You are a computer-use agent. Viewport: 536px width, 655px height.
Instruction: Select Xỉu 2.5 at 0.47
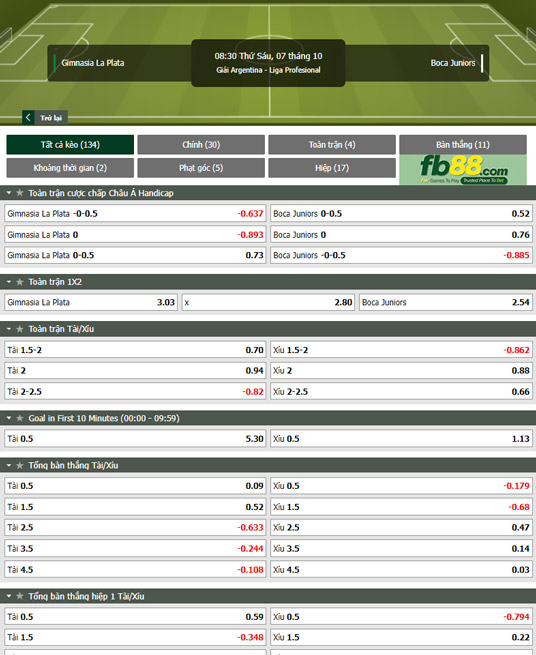[x=401, y=528]
